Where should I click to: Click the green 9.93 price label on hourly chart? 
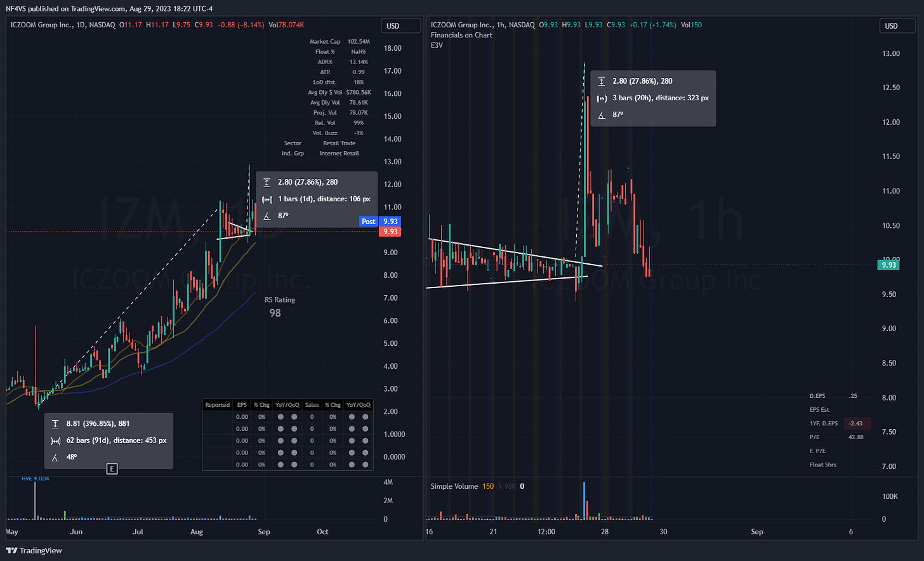889,265
